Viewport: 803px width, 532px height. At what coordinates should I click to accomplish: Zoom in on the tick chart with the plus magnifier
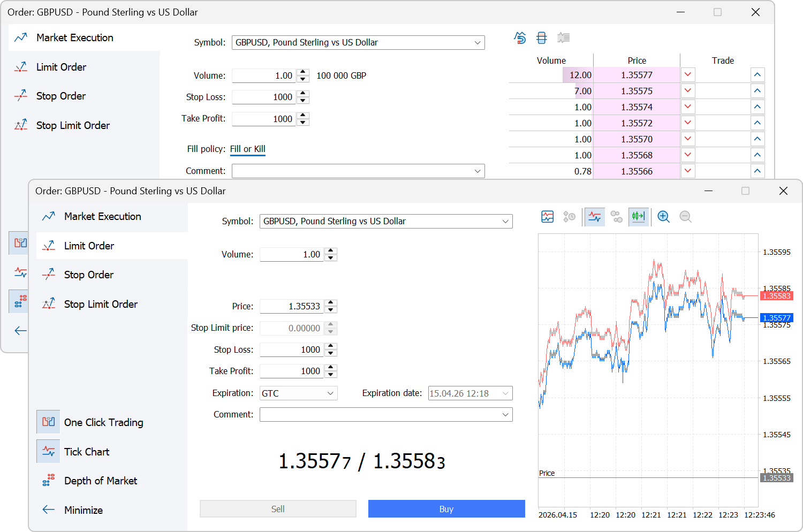663,217
